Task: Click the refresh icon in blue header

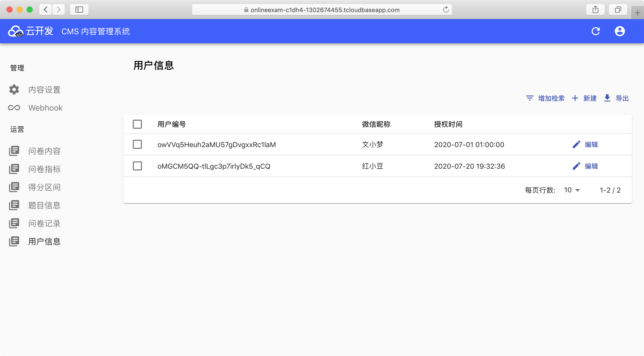Action: coord(595,31)
